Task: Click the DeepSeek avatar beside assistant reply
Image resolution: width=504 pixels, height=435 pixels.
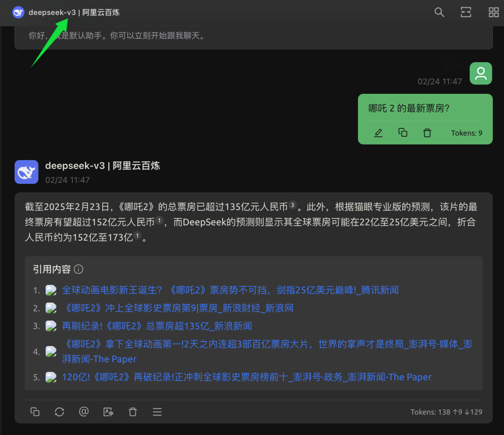Action: pyautogui.click(x=26, y=172)
